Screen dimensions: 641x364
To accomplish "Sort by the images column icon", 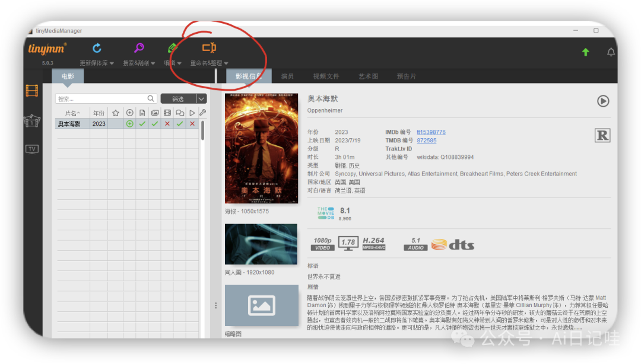I will pyautogui.click(x=155, y=113).
